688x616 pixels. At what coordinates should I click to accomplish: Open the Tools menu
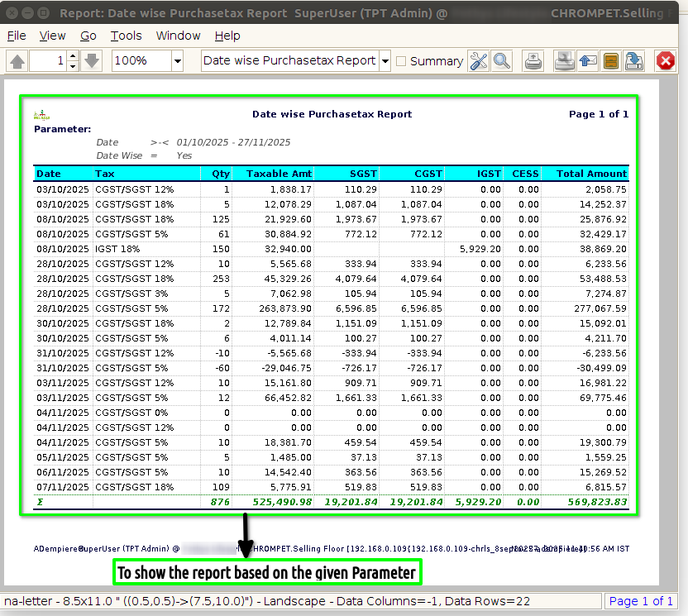coord(126,36)
